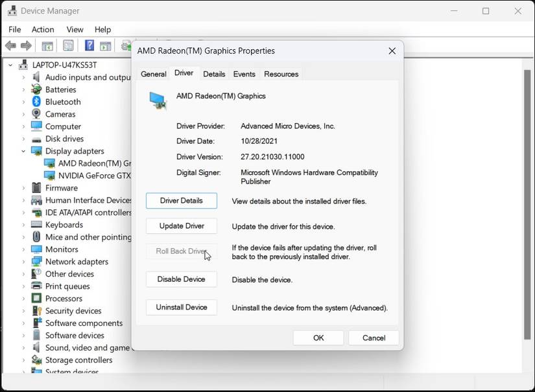Click the Update Driver button
535x392 pixels.
pos(181,225)
